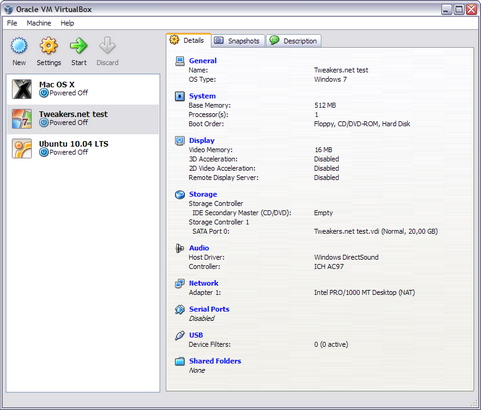Click the Ubuntu 10.04 LTS OS icon

22,148
